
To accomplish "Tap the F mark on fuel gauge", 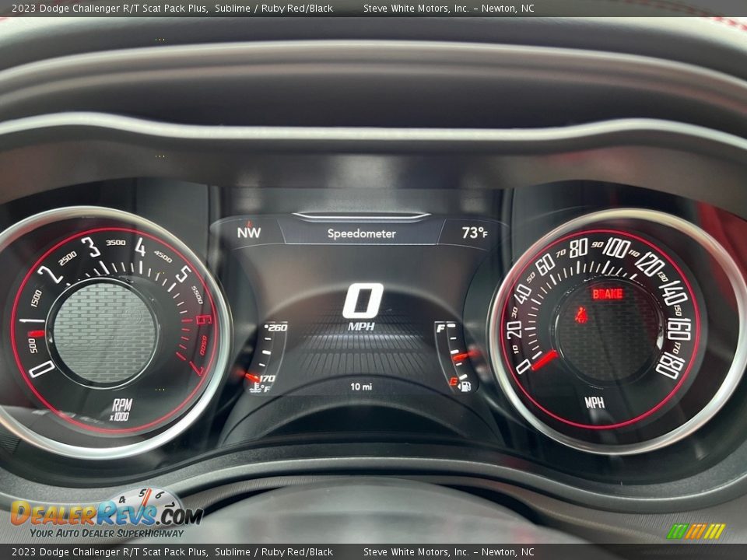I will click(x=440, y=328).
